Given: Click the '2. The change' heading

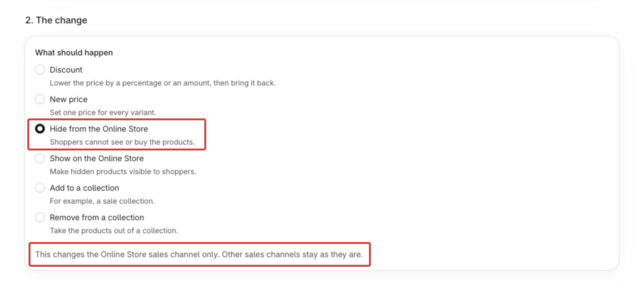Looking at the screenshot, I should [56, 20].
